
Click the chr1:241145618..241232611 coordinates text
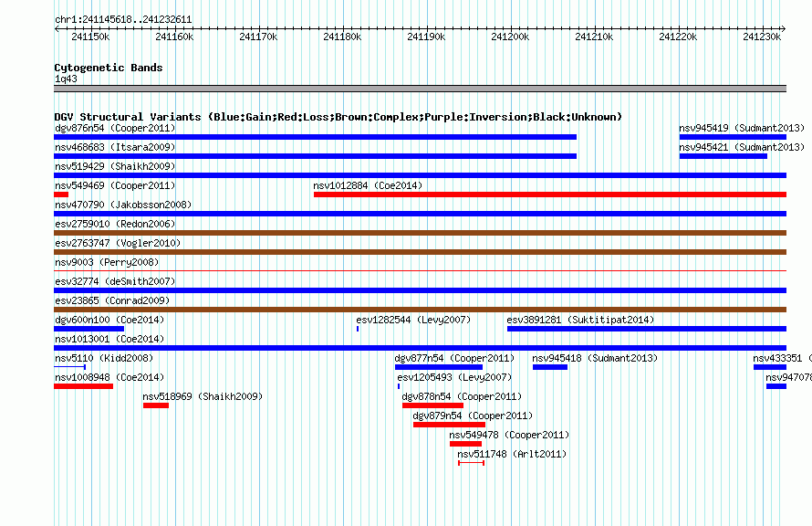(123, 19)
